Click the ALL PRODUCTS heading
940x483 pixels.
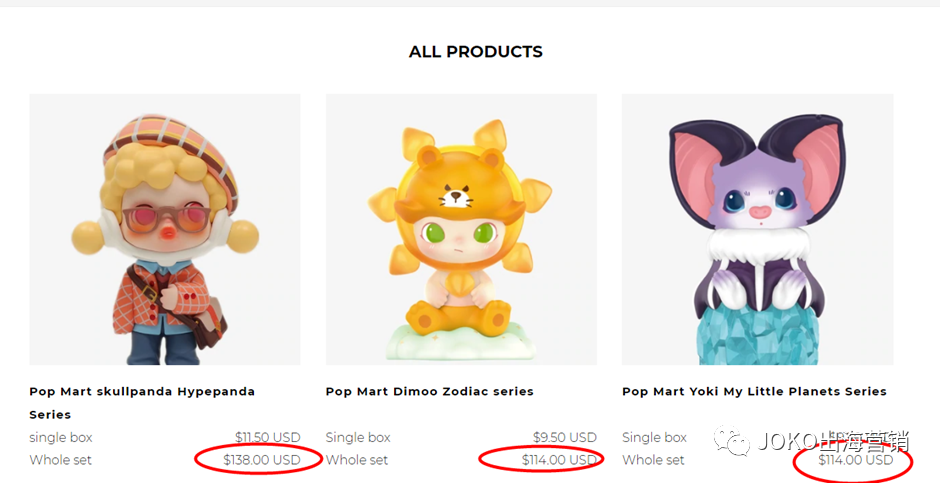tap(476, 52)
